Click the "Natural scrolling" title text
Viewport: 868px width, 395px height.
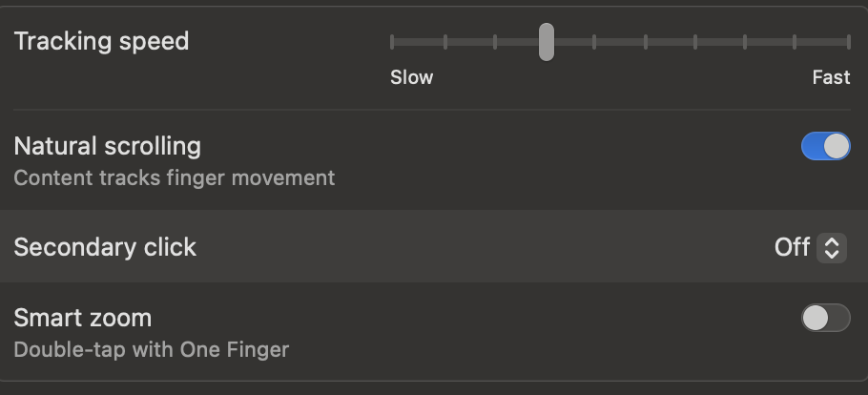107,146
